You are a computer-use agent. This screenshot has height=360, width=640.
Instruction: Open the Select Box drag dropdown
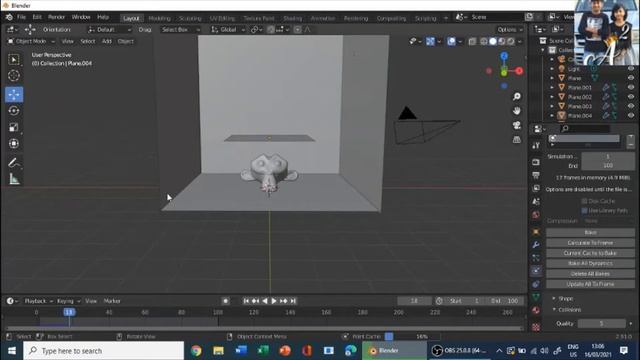point(180,30)
